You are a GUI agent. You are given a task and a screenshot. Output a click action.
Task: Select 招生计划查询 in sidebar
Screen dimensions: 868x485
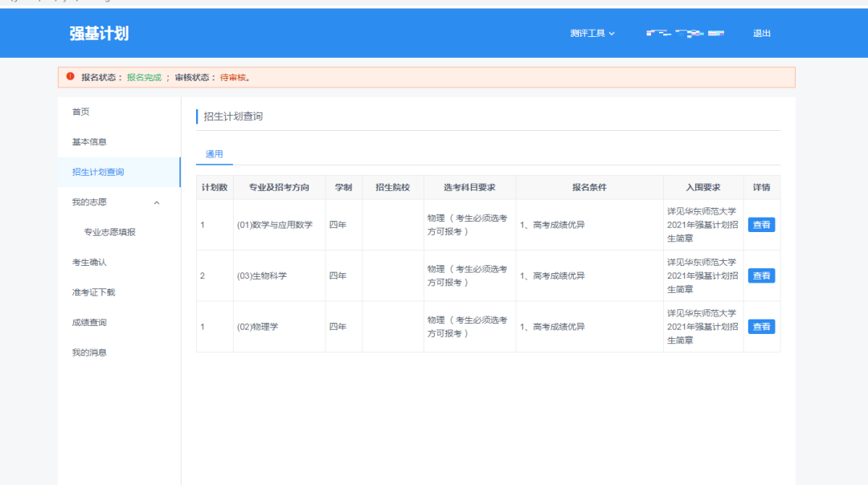coord(98,172)
